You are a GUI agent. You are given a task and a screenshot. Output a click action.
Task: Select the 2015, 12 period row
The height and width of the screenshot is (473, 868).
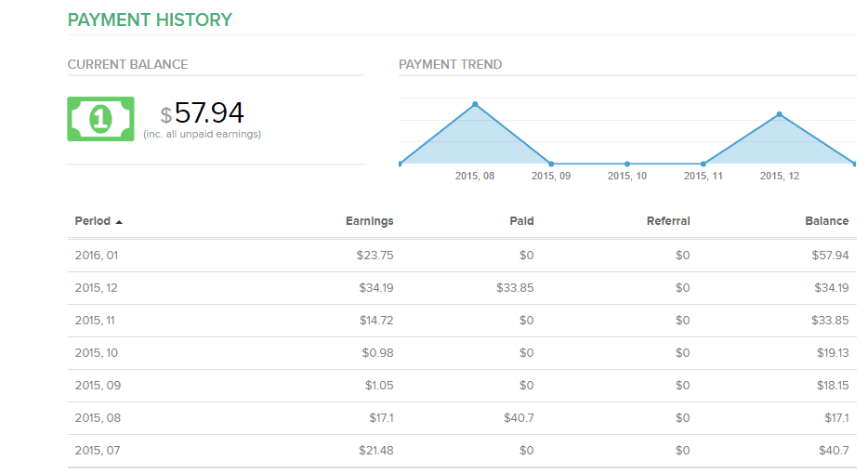tap(97, 288)
